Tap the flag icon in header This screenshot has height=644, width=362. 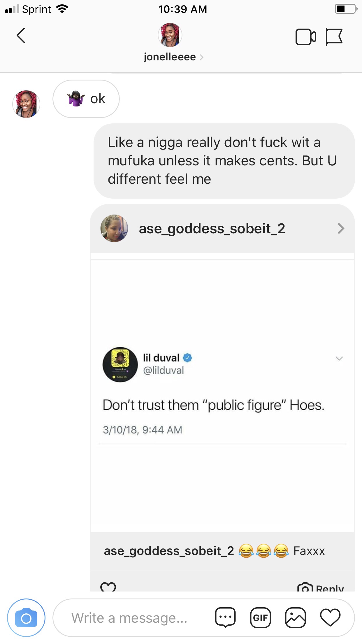point(334,37)
